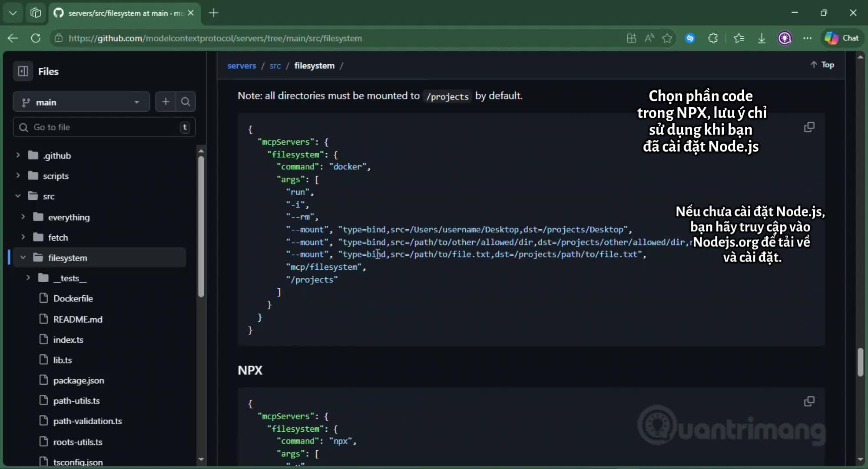Open the main branch selector dropdown

[x=81, y=102]
